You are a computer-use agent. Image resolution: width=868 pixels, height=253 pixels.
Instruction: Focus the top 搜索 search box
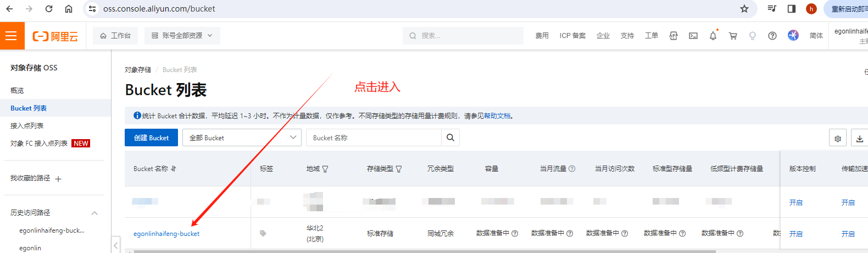(x=463, y=36)
